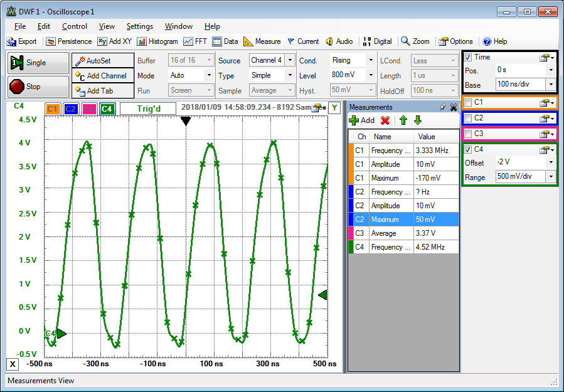Image resolution: width=564 pixels, height=392 pixels.
Task: Open the time Base dropdown
Action: click(x=550, y=85)
